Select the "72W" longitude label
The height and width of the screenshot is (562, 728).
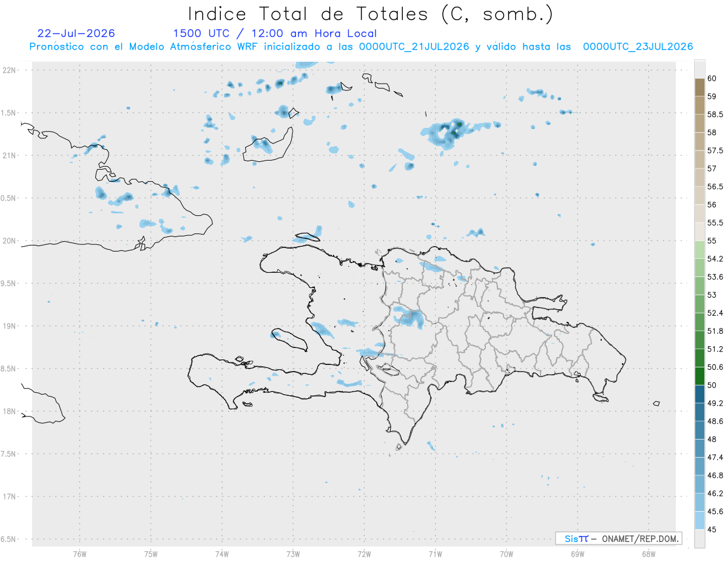pos(364,554)
